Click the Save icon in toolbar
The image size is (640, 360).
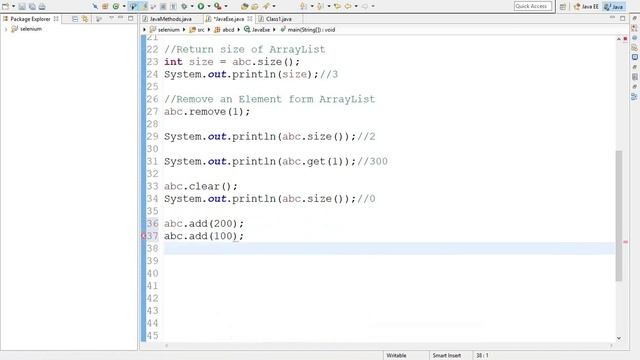coord(22,6)
